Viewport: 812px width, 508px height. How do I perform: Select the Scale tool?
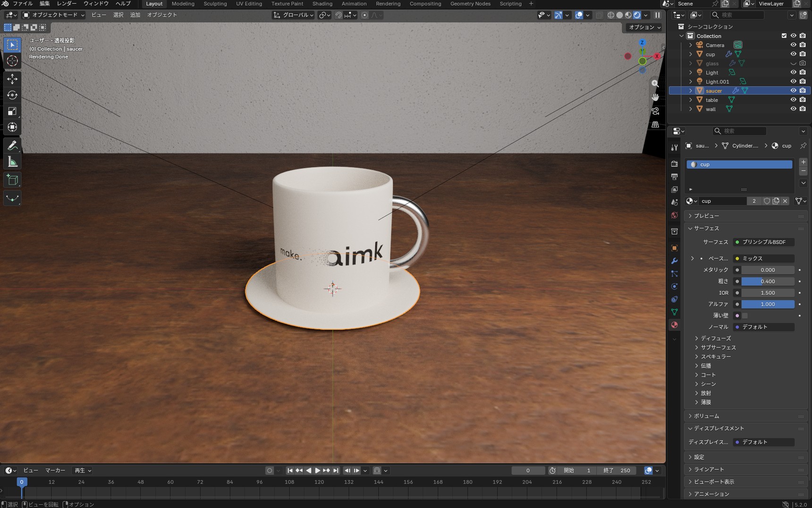[x=12, y=111]
